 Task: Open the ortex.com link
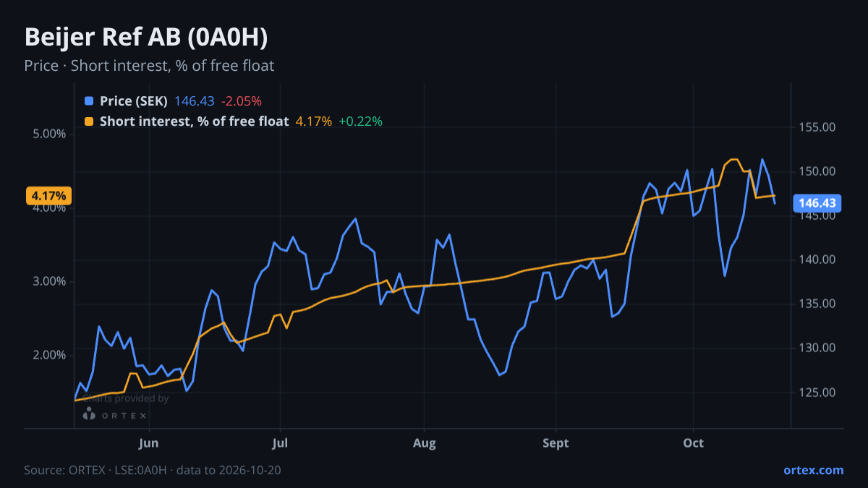tap(814, 470)
